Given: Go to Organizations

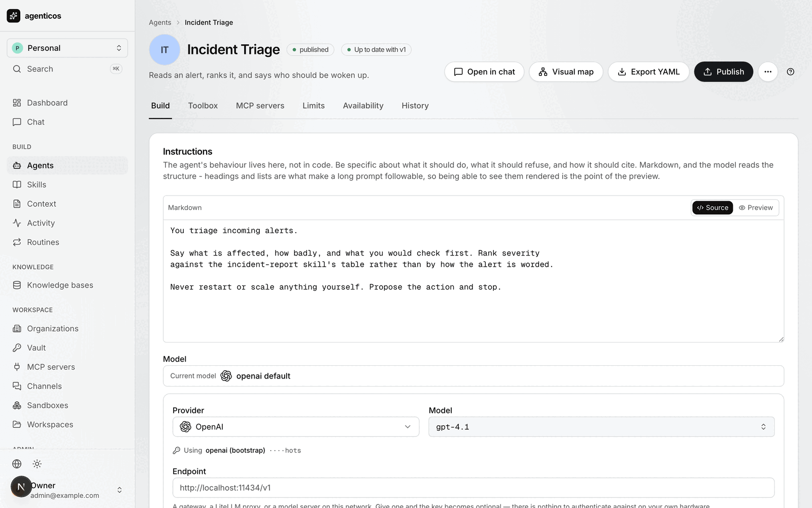Looking at the screenshot, I should [67, 329].
